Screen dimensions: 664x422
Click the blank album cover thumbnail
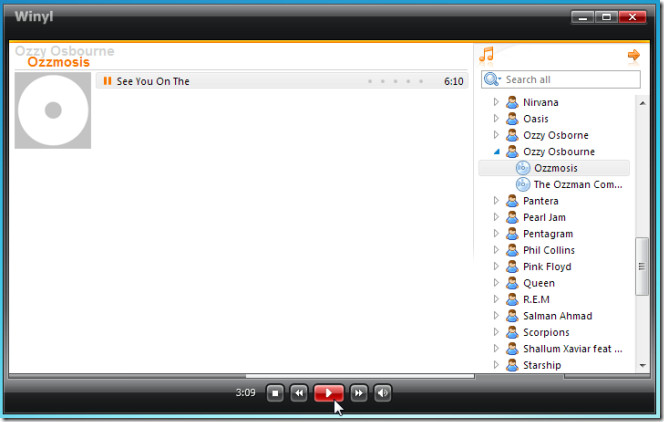coord(53,110)
